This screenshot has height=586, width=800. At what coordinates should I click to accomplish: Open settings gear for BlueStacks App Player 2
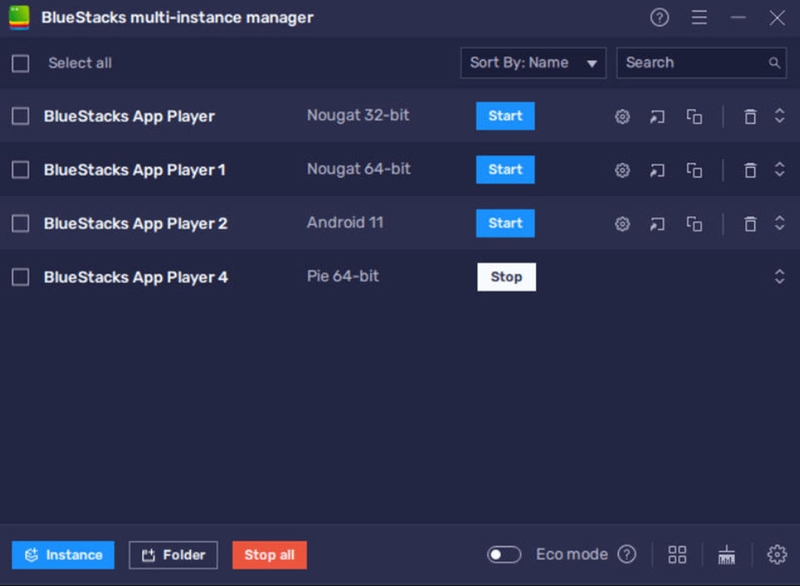[x=622, y=223]
